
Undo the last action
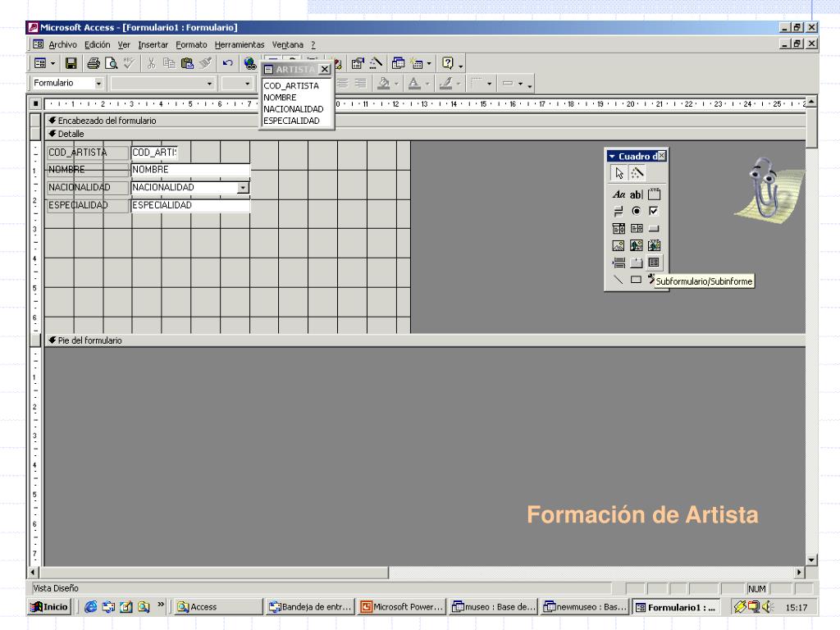[x=228, y=63]
